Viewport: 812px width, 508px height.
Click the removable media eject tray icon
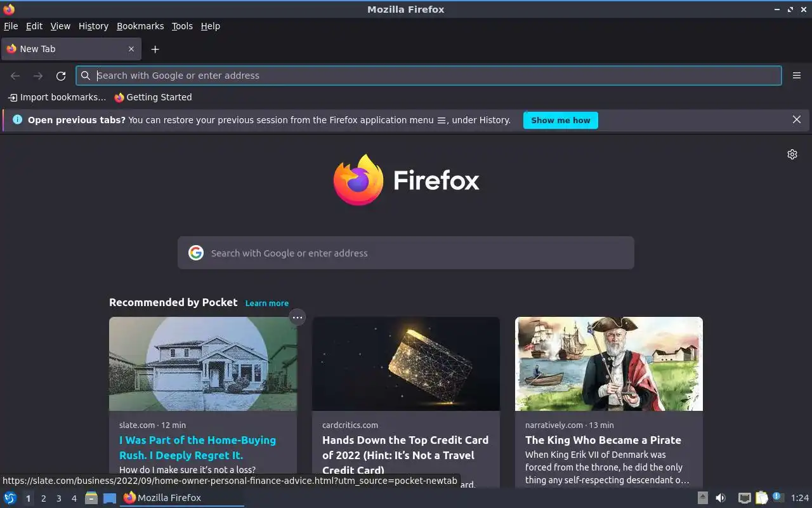click(x=703, y=498)
